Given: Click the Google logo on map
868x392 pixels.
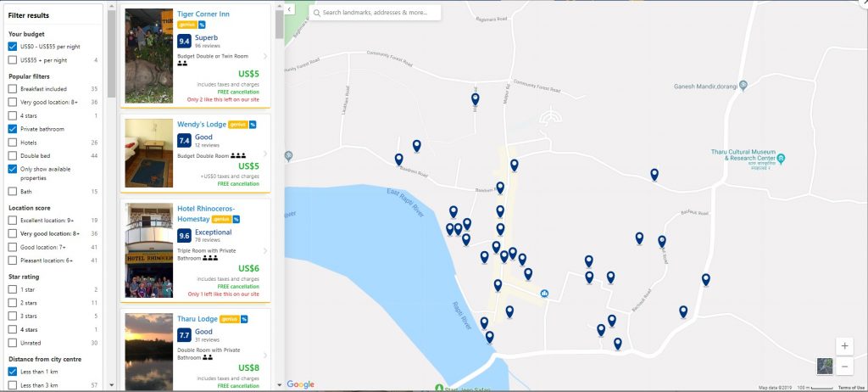Looking at the screenshot, I should 300,384.
